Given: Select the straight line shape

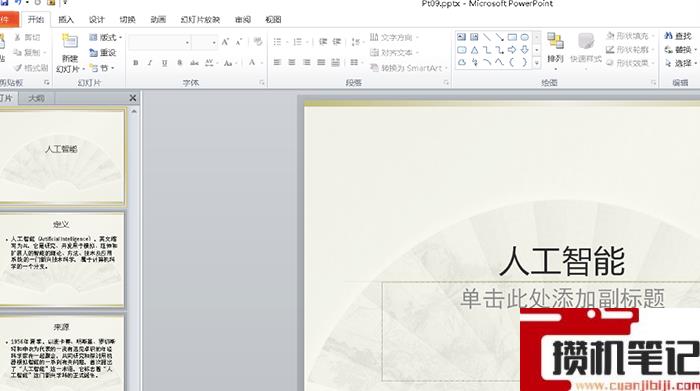Looking at the screenshot, I should 487,37.
